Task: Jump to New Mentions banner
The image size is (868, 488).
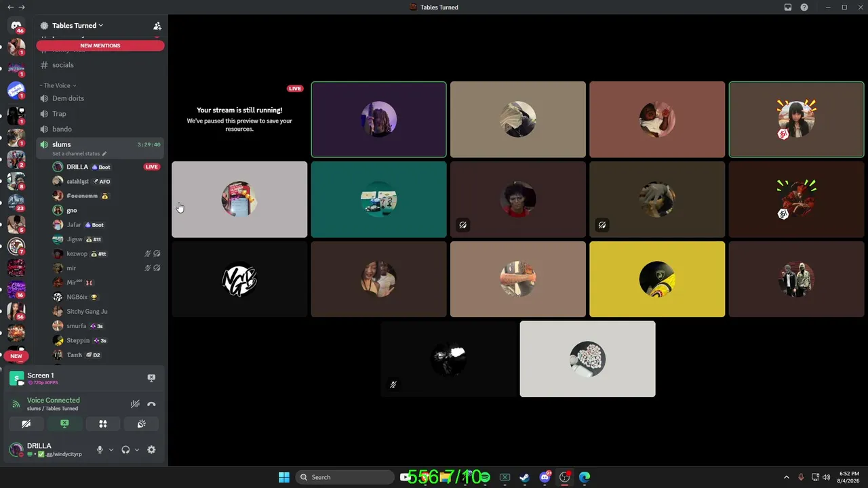Action: pyautogui.click(x=100, y=45)
